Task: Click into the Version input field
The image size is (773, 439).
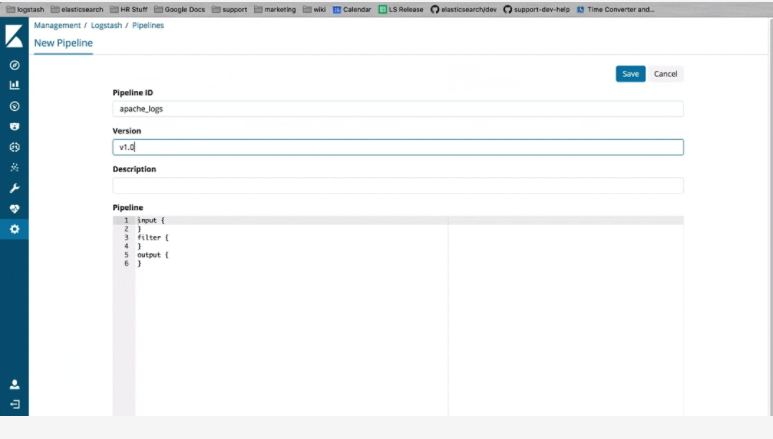Action: pos(397,147)
